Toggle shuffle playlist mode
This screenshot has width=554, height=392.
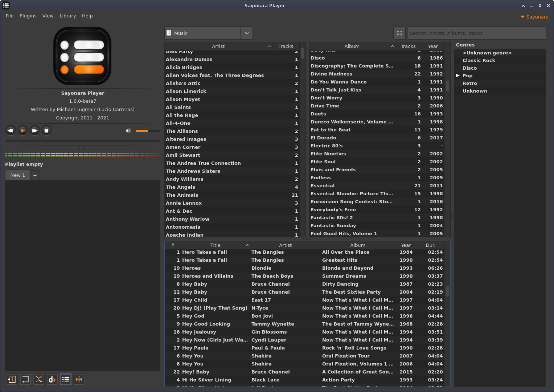(x=39, y=379)
